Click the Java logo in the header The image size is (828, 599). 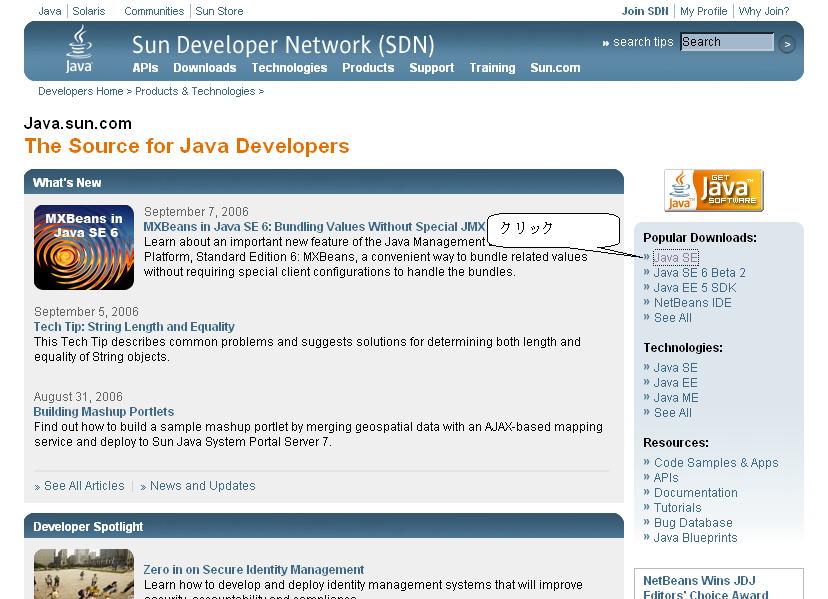tap(79, 49)
